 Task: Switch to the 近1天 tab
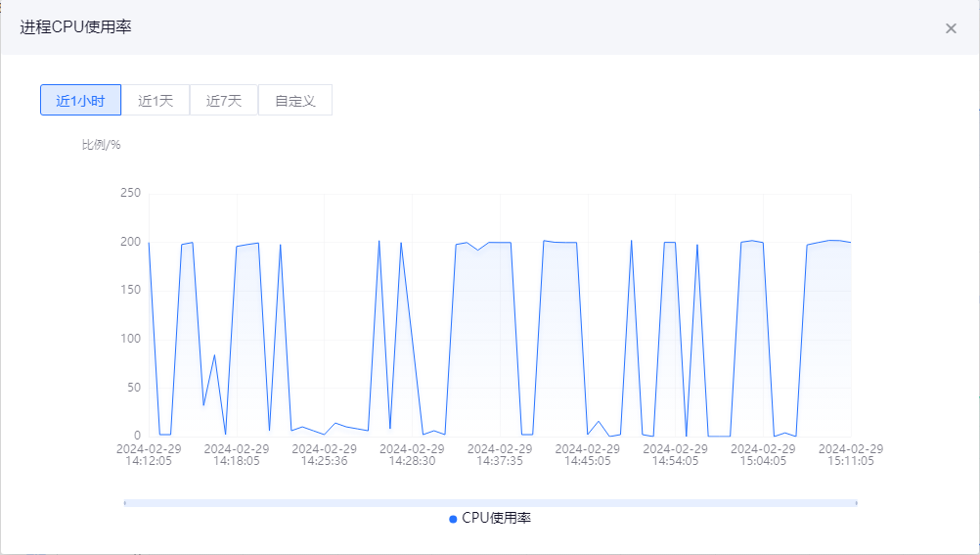(156, 100)
